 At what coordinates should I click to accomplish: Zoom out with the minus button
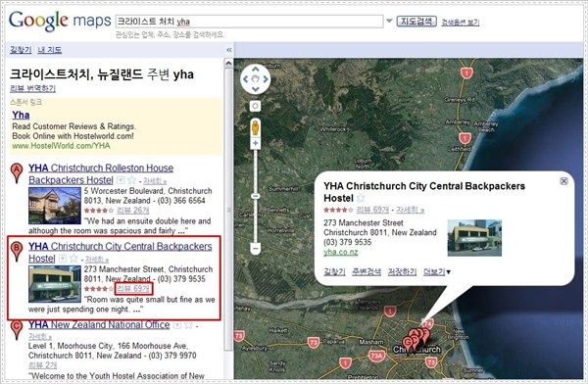click(256, 249)
